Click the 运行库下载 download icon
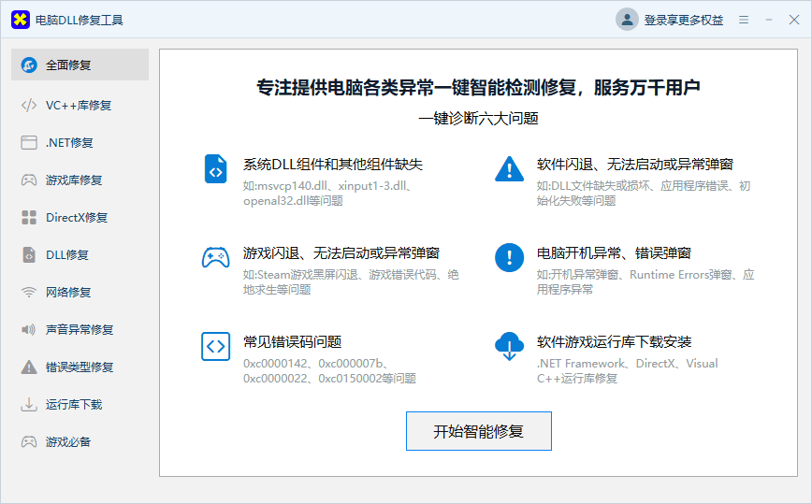 (29, 404)
